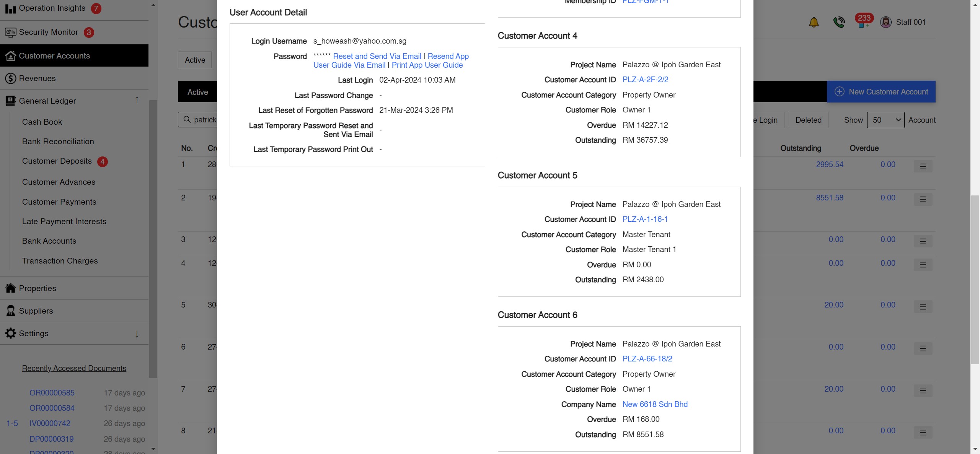Image resolution: width=980 pixels, height=454 pixels.
Task: Open the notifications bell
Action: [x=814, y=22]
